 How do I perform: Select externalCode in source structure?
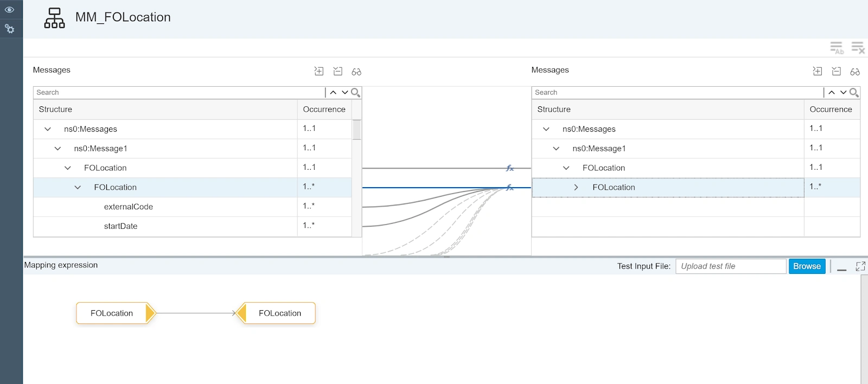tap(129, 207)
